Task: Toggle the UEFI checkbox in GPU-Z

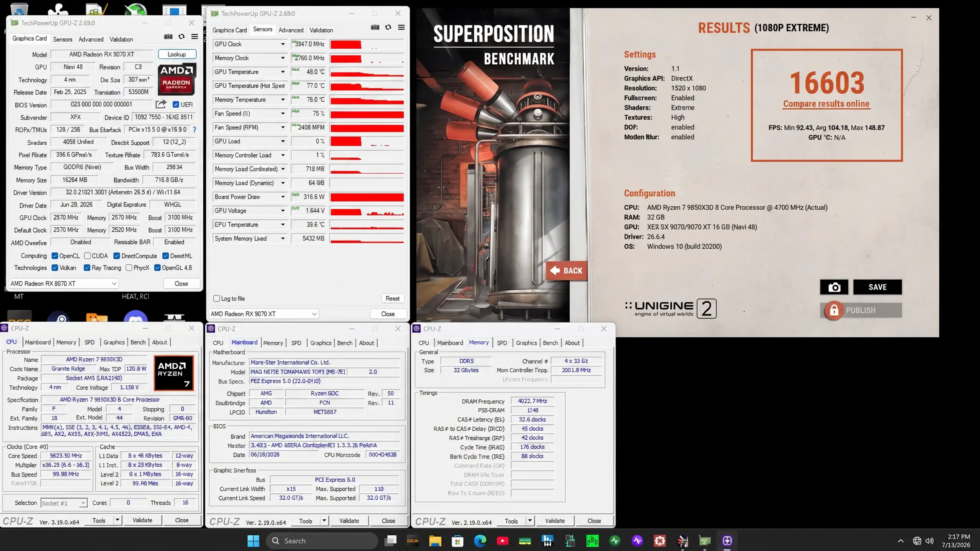Action: point(176,104)
